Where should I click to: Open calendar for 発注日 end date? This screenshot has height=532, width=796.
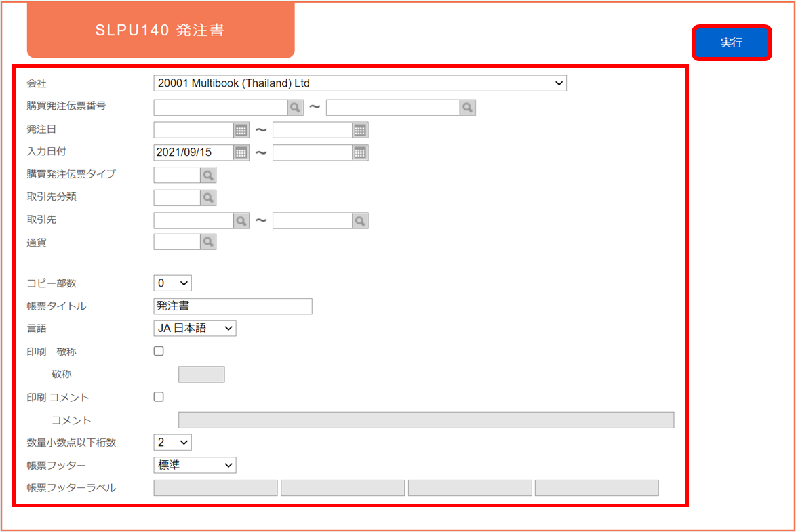coord(360,131)
